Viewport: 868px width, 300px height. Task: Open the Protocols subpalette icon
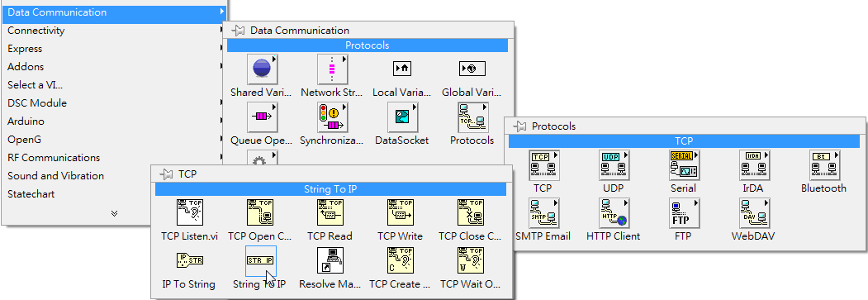tap(472, 117)
